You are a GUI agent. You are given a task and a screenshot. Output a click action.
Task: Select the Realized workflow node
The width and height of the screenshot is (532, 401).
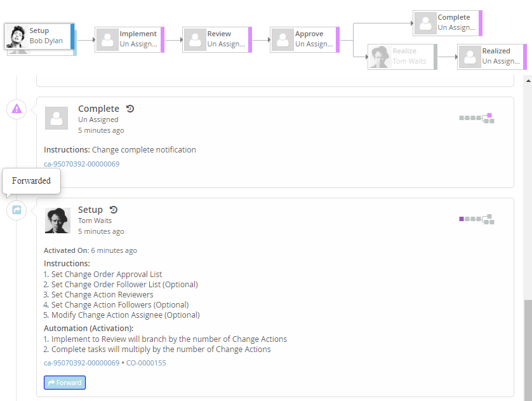point(491,57)
